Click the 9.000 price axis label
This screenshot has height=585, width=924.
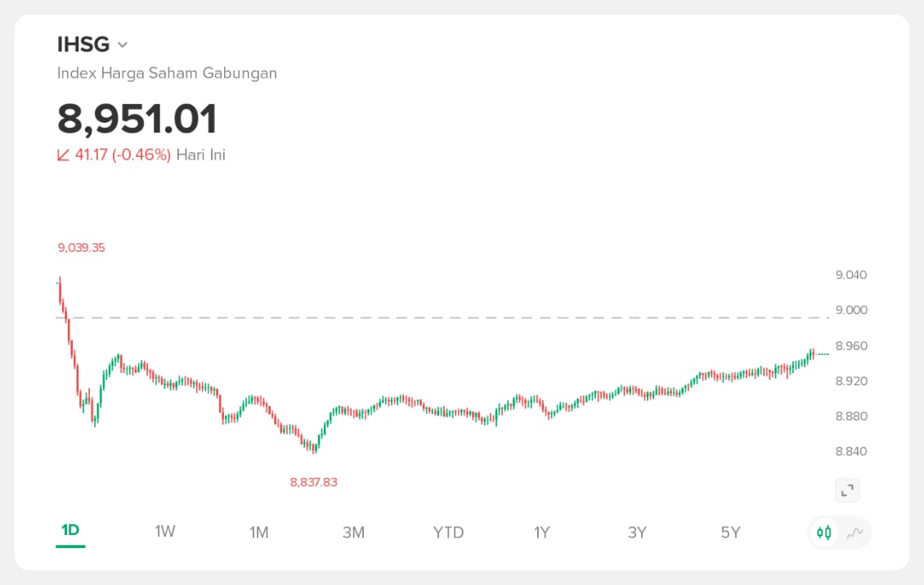(x=850, y=310)
